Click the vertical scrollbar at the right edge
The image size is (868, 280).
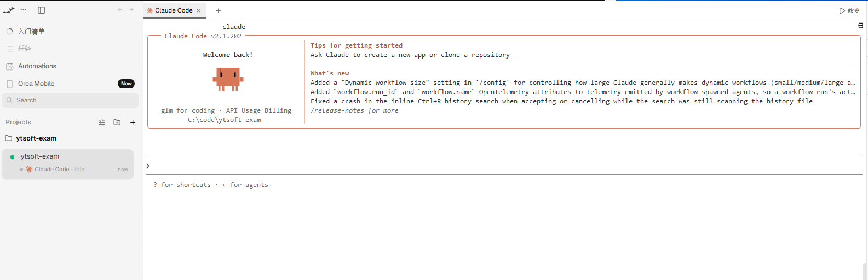(x=865, y=271)
